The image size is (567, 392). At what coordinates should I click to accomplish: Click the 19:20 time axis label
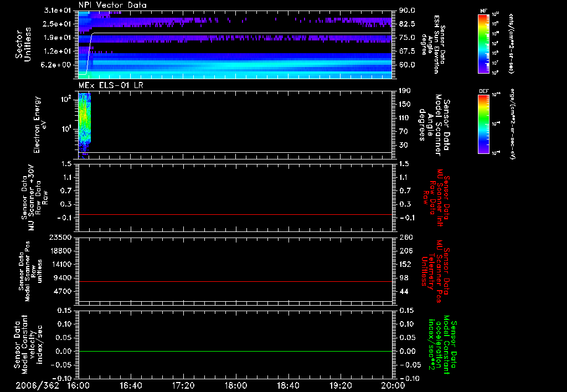click(x=341, y=385)
